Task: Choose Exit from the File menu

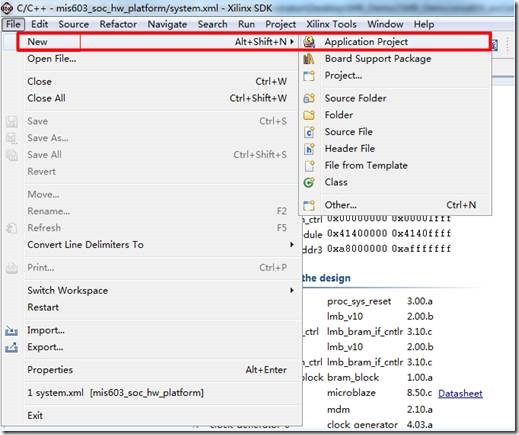Action: [157, 416]
